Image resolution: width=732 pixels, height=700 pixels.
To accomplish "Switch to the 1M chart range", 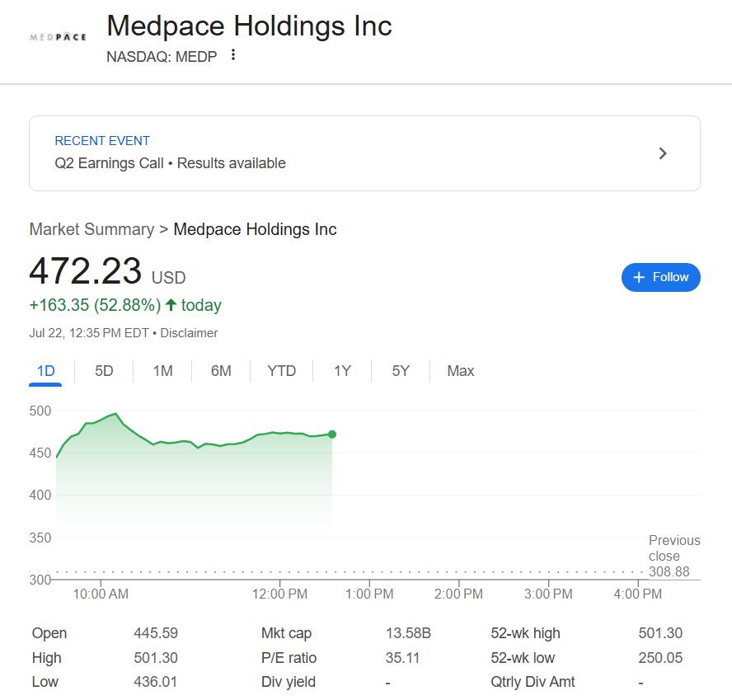I will pos(162,371).
